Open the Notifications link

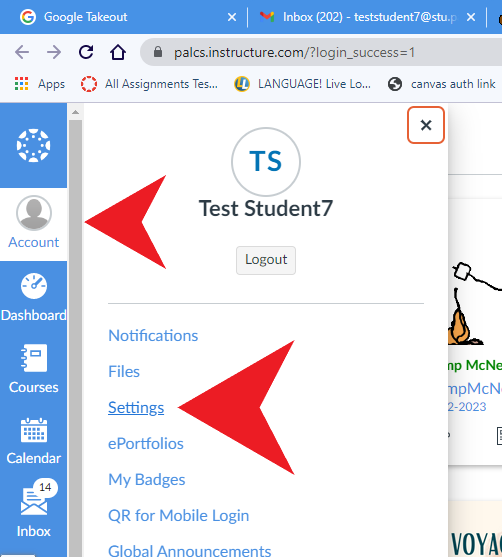click(x=153, y=335)
